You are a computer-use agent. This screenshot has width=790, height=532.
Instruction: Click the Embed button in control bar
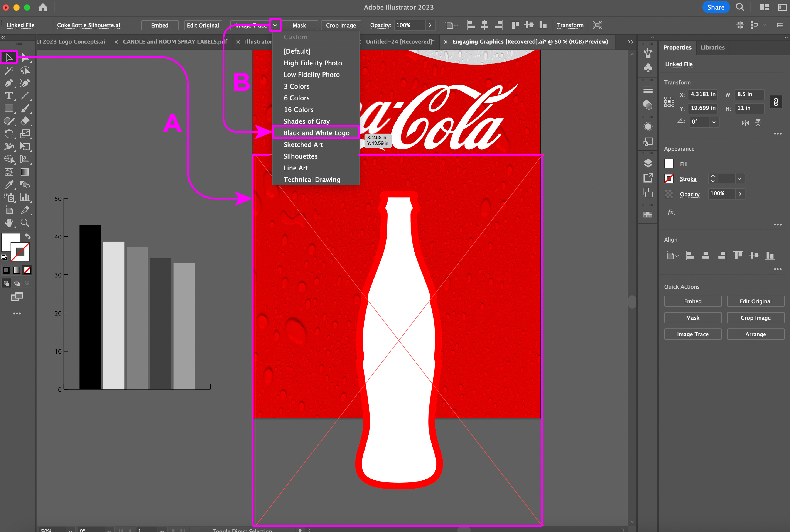pos(160,25)
